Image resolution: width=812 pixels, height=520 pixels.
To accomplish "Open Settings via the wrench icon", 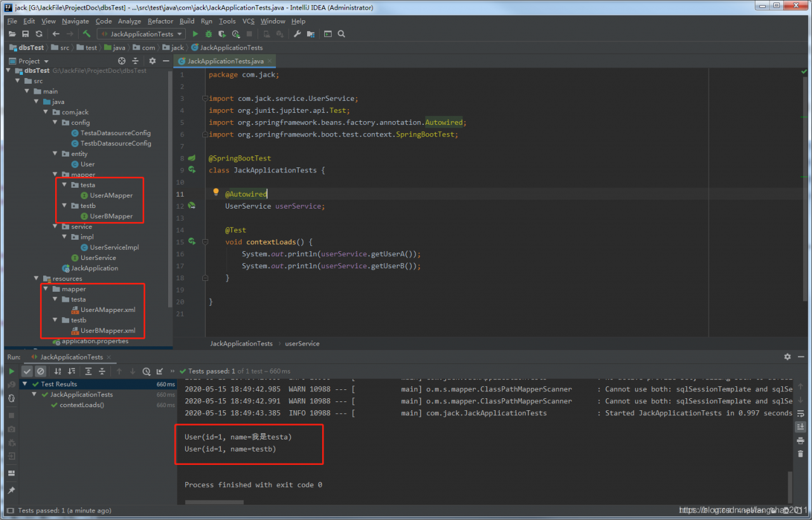I will [x=297, y=34].
